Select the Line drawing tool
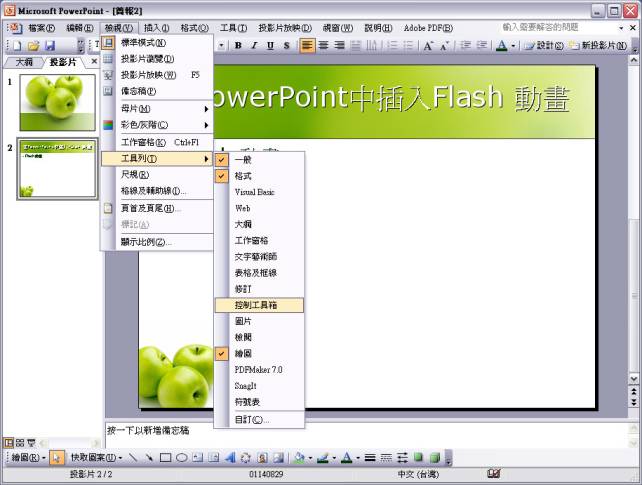642x485 pixels. [133, 458]
